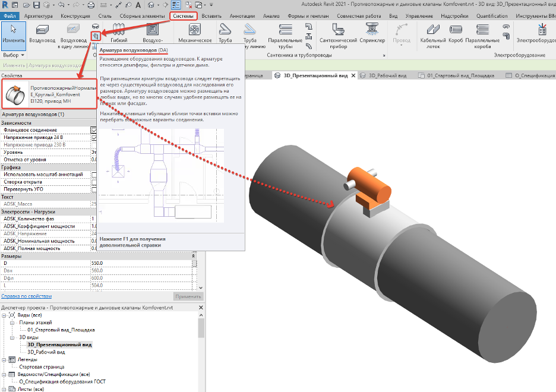Select О_Спецификация оборудования ГОСТ tree item
The image size is (556, 392).
(x=62, y=382)
